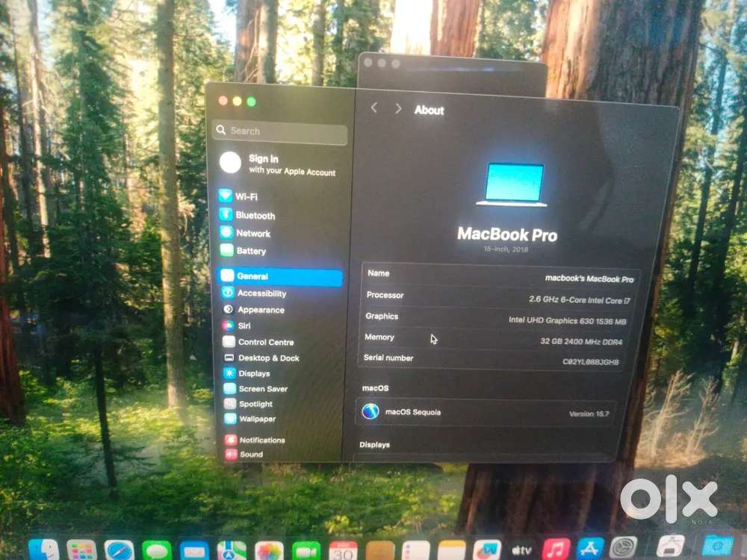This screenshot has width=747, height=560.
Task: Go forward using the right chevron
Action: click(x=398, y=109)
